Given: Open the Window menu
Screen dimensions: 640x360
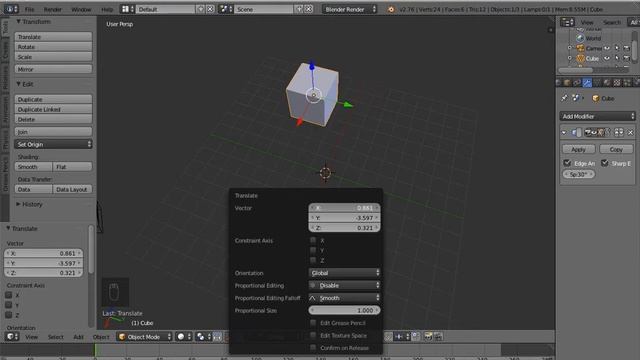Looking at the screenshot, I should tap(81, 9).
